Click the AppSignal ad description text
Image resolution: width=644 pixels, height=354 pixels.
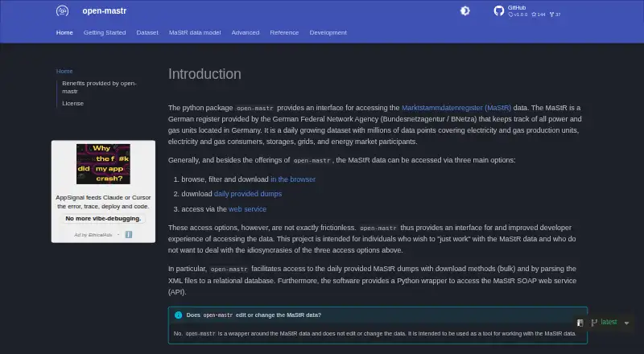pyautogui.click(x=103, y=202)
